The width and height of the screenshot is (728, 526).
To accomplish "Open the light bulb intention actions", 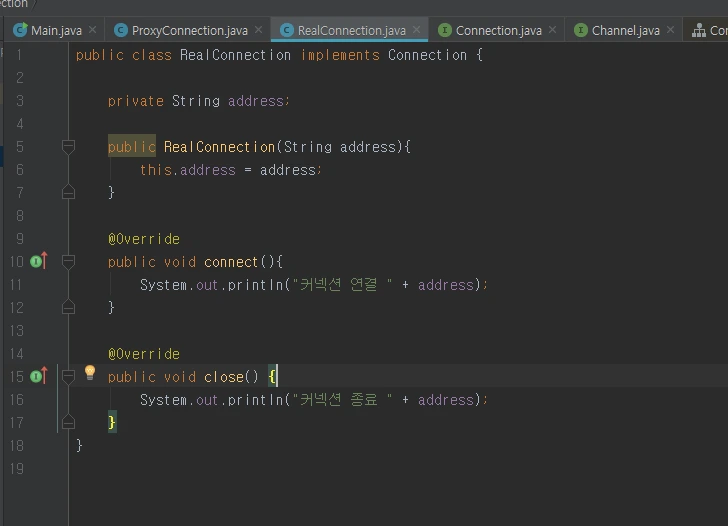I will click(90, 372).
